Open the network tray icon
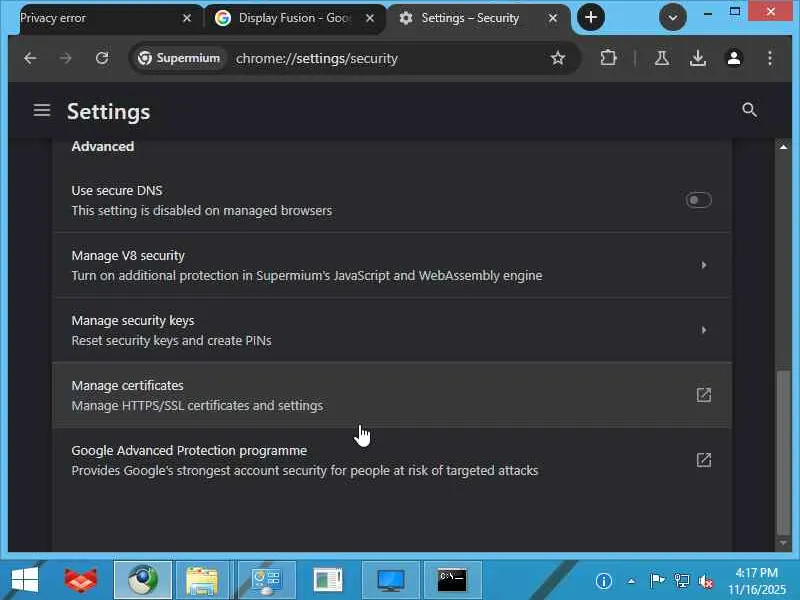 pos(682,581)
